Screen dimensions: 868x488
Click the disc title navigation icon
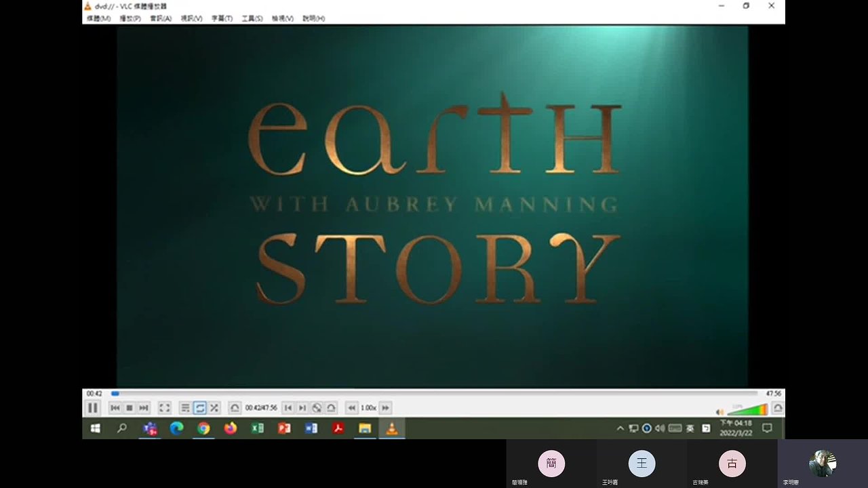[x=317, y=408]
